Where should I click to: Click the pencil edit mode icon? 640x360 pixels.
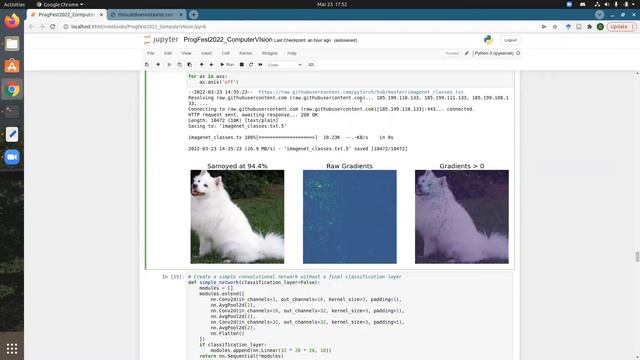(x=467, y=53)
